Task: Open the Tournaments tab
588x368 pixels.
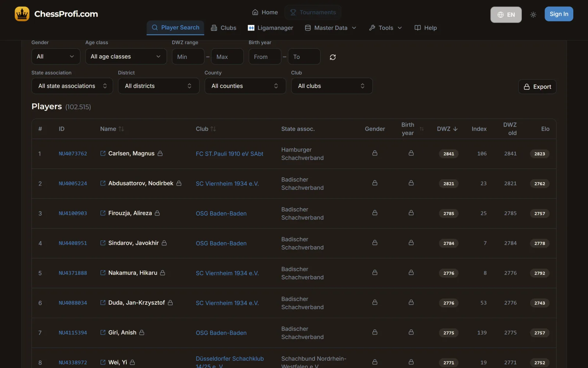Action: (x=313, y=13)
